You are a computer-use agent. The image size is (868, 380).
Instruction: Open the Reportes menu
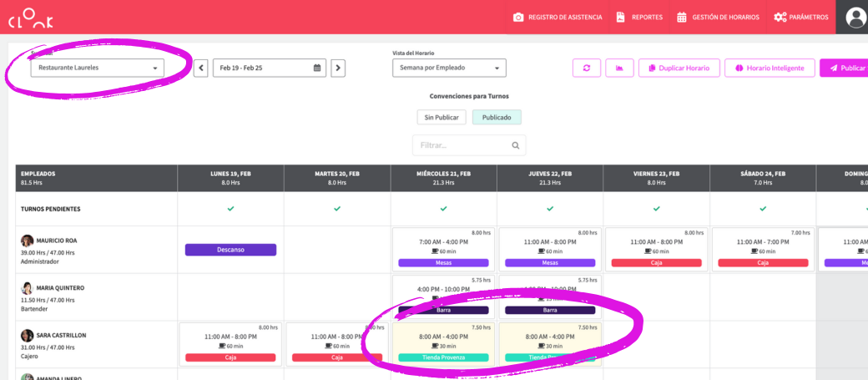pos(639,17)
